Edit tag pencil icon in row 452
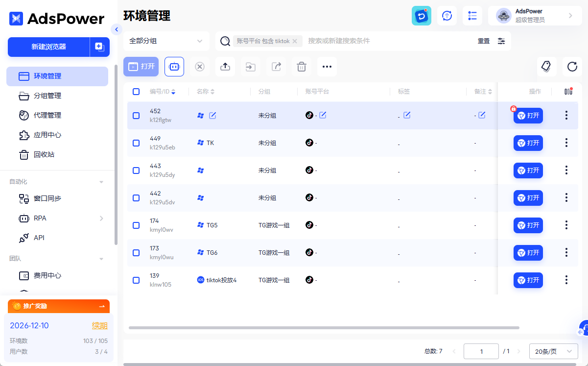This screenshot has height=366, width=588. (x=407, y=115)
